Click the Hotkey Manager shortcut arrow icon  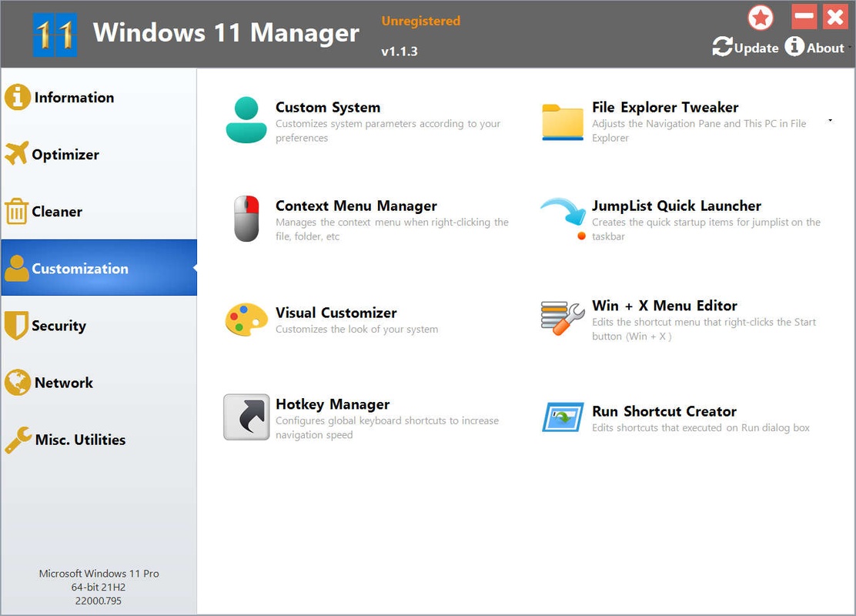246,417
